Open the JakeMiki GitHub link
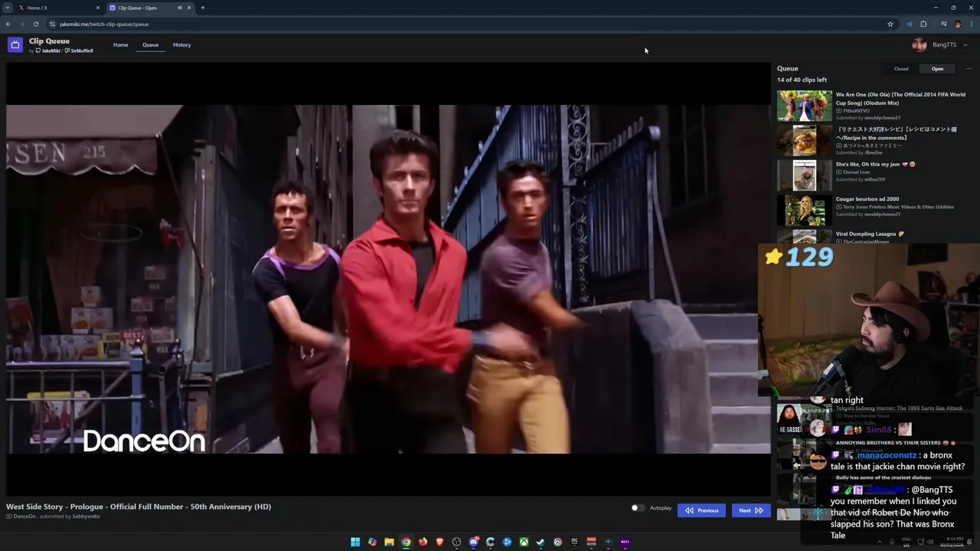The image size is (980, 551). (x=48, y=51)
